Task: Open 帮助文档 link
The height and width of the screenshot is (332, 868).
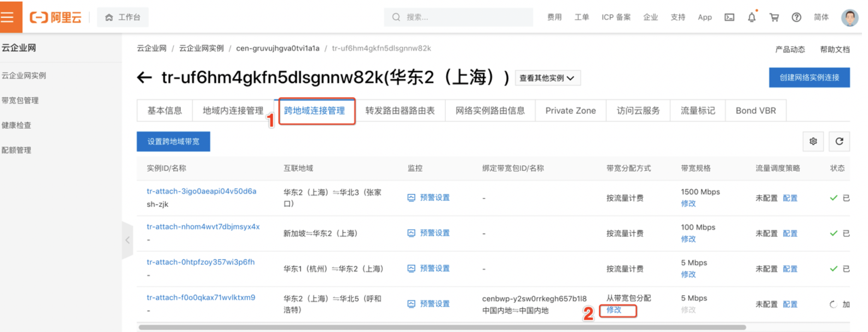Action: click(835, 49)
